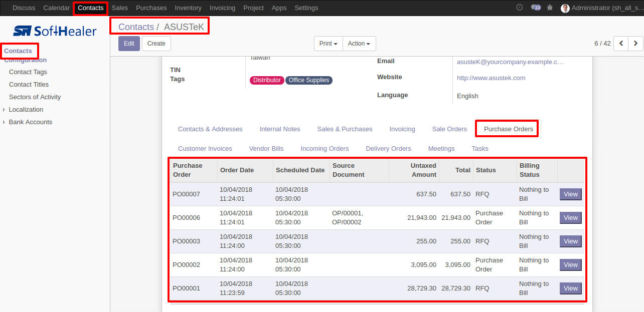Open the Sales menu
Screen dimensions: 644x312
click(x=120, y=8)
